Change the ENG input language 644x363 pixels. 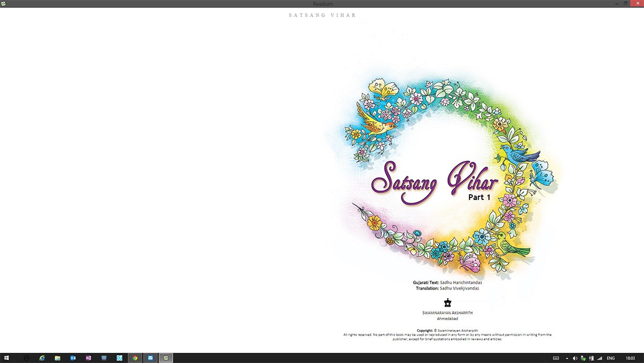(611, 358)
